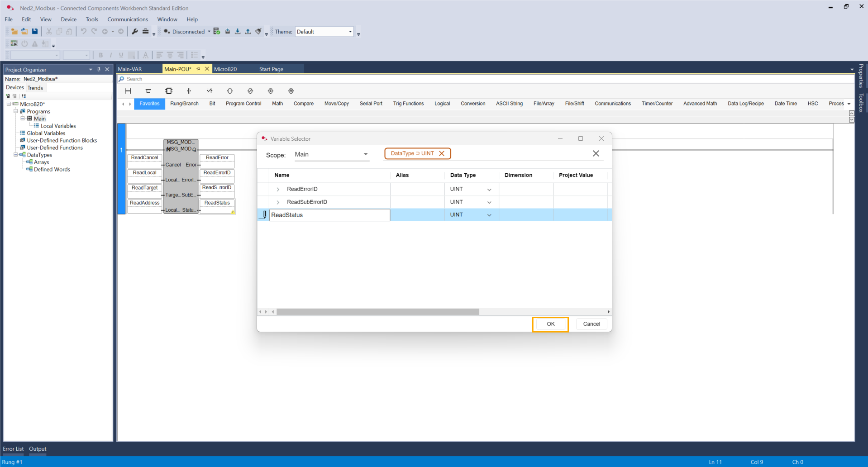Open the Communications menu
Image resolution: width=868 pixels, height=467 pixels.
pos(127,19)
